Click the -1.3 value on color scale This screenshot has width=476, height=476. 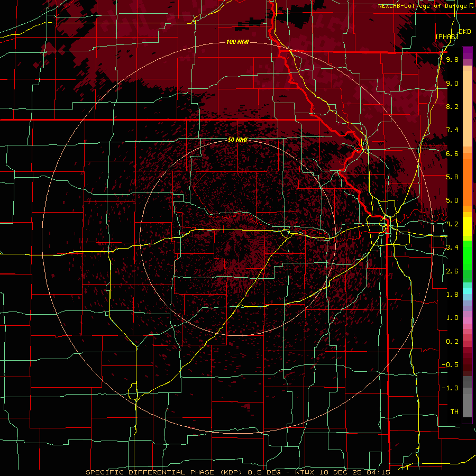450,388
